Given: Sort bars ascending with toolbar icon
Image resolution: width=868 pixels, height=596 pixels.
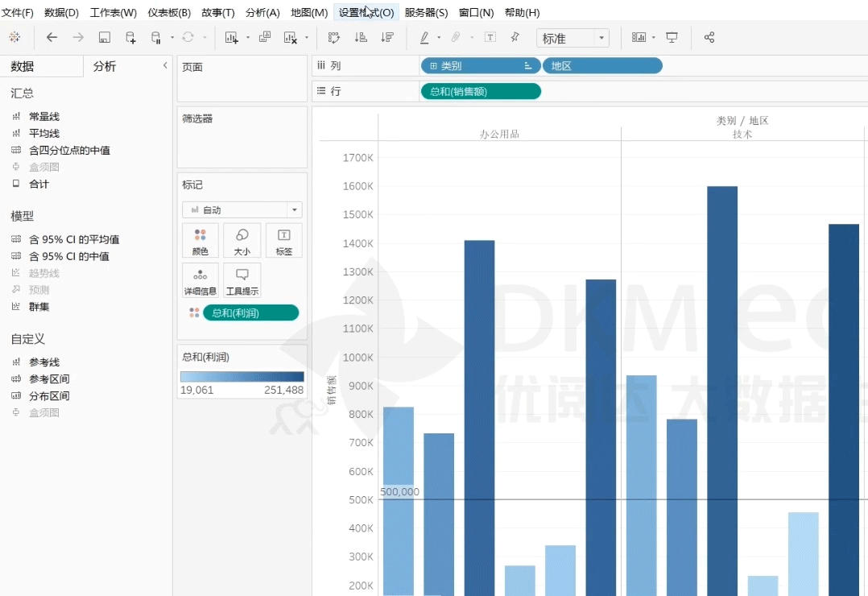Looking at the screenshot, I should [361, 37].
